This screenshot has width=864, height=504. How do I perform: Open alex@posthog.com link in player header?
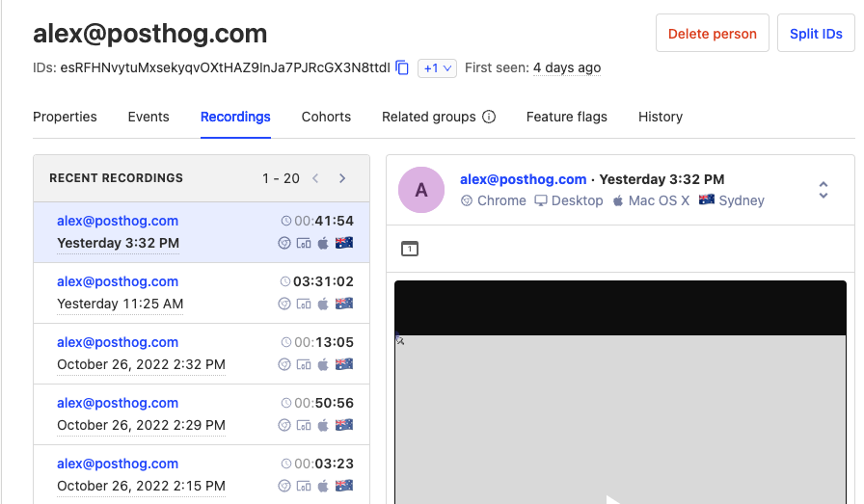(x=523, y=179)
